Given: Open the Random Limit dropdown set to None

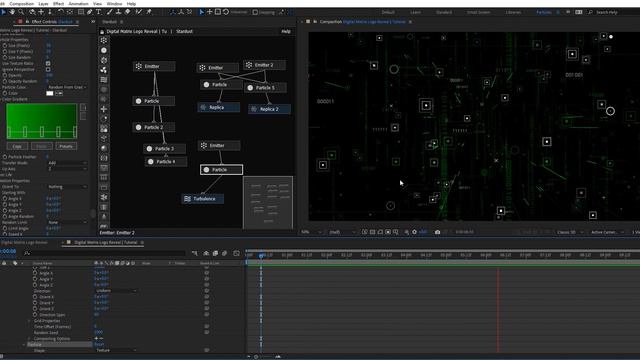Looking at the screenshot, I should tap(67, 222).
